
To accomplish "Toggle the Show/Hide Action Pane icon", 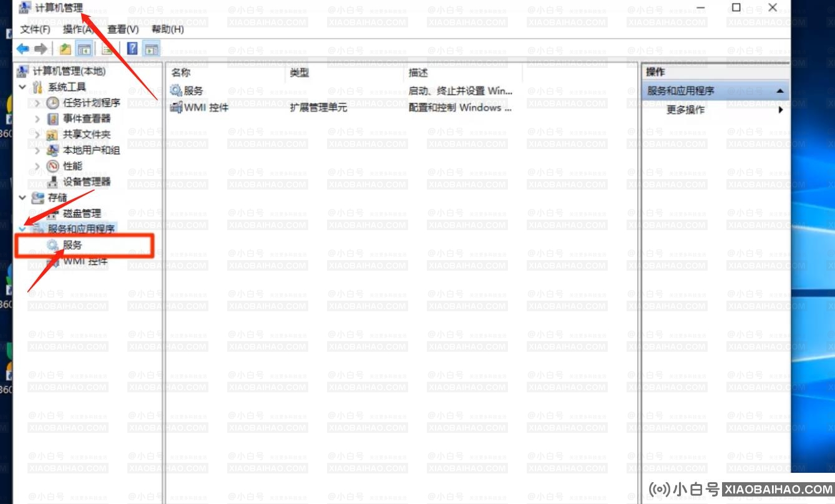I will point(150,49).
